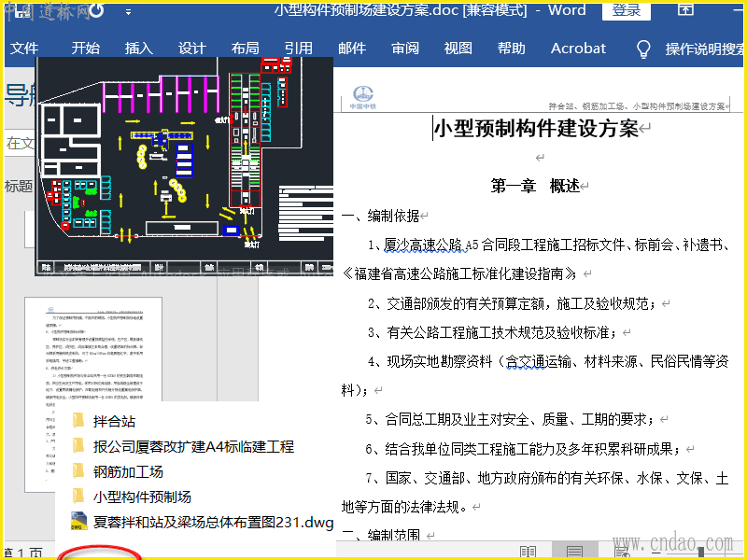The height and width of the screenshot is (560, 747).
Task: Click the lightbulb Tell Me icon
Action: coord(643,49)
